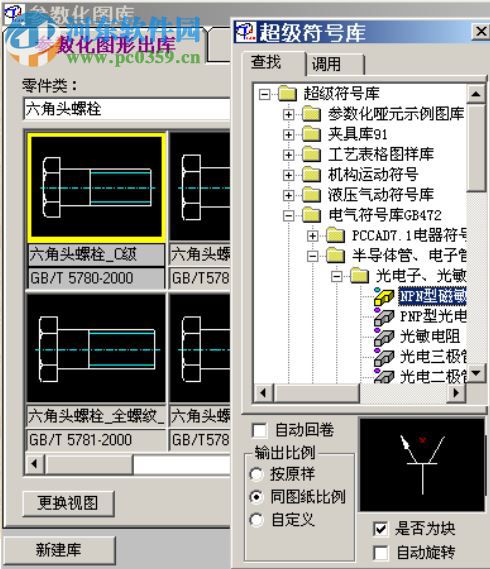This screenshot has height=569, width=490.
Task: Click the tree vertical scrollbar thumb
Action: [x=476, y=147]
